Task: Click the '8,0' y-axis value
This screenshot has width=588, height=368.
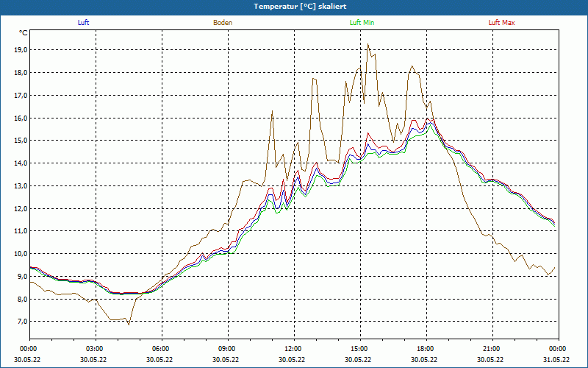Action: 22,299
